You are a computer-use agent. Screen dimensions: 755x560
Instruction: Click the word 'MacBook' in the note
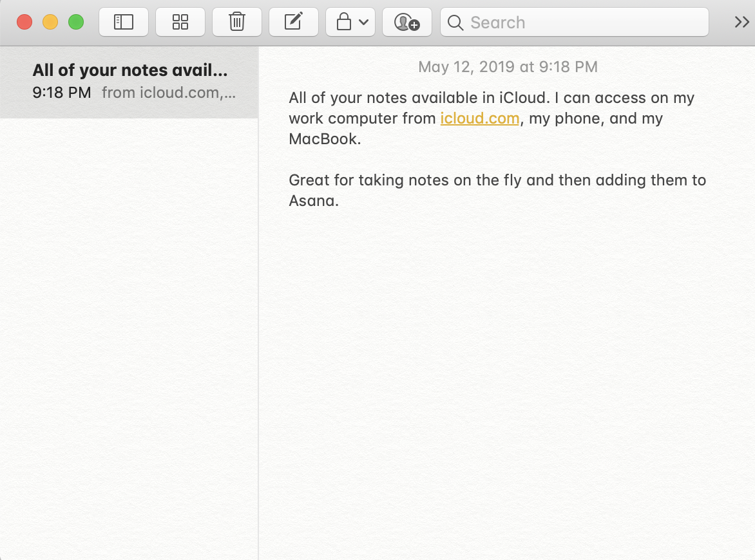(322, 139)
